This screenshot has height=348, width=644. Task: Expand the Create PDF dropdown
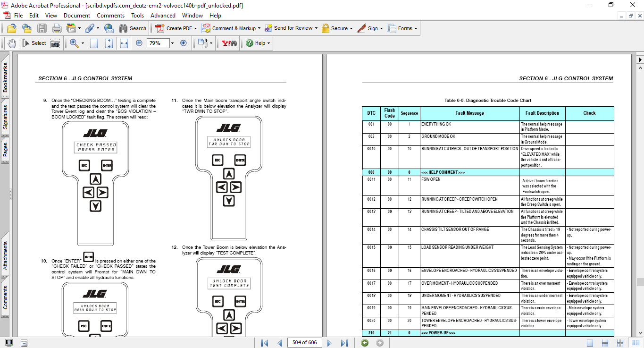coord(195,28)
